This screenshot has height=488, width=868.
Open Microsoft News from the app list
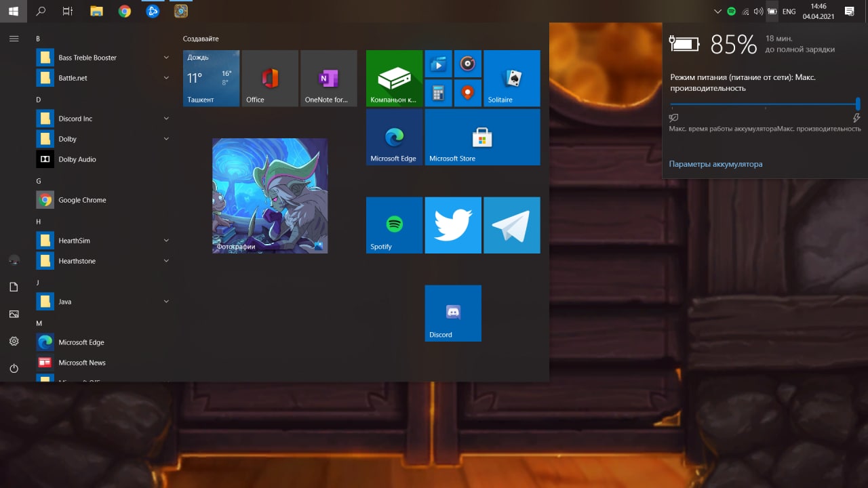click(104, 363)
